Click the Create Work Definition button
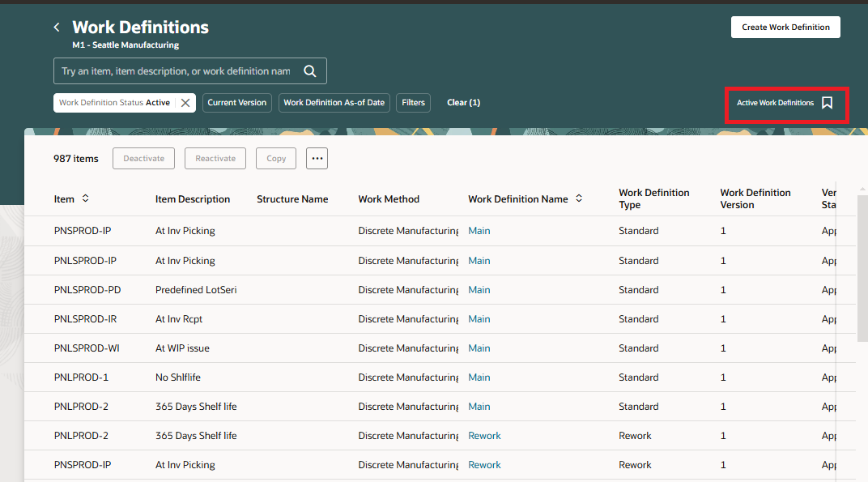Screen dimensions: 868x482 [785, 28]
